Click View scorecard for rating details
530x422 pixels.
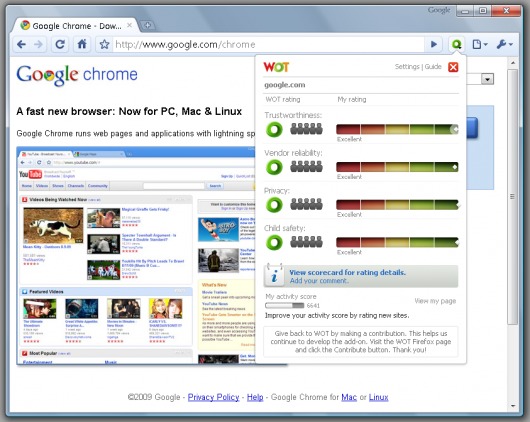[347, 273]
